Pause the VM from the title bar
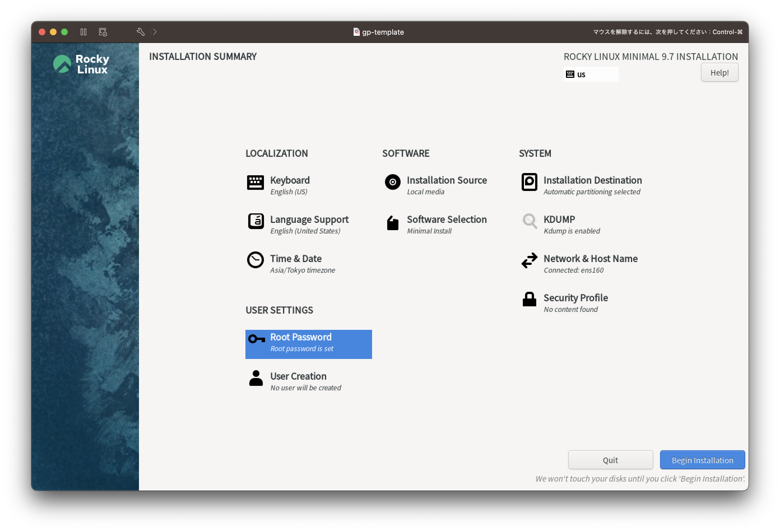Viewport: 780px width, 532px height. 83,32
